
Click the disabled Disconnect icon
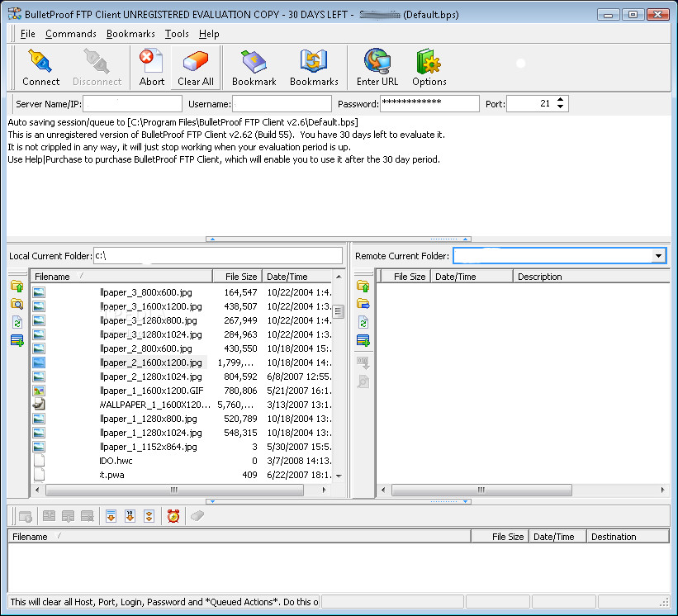point(97,61)
